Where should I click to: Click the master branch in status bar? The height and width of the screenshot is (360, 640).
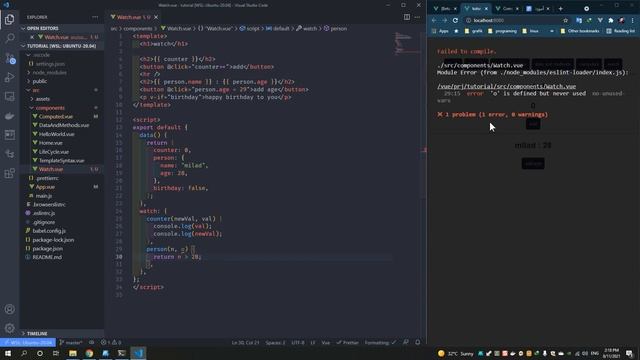pos(71,342)
